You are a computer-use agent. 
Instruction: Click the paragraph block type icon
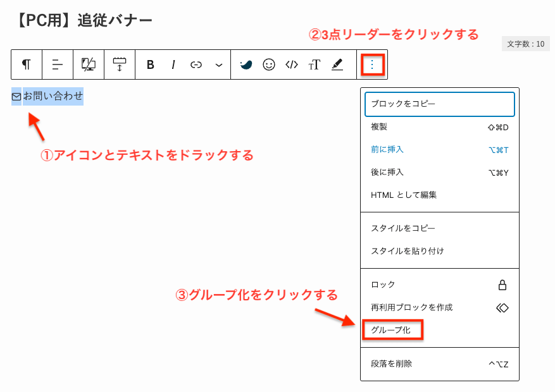pyautogui.click(x=27, y=64)
